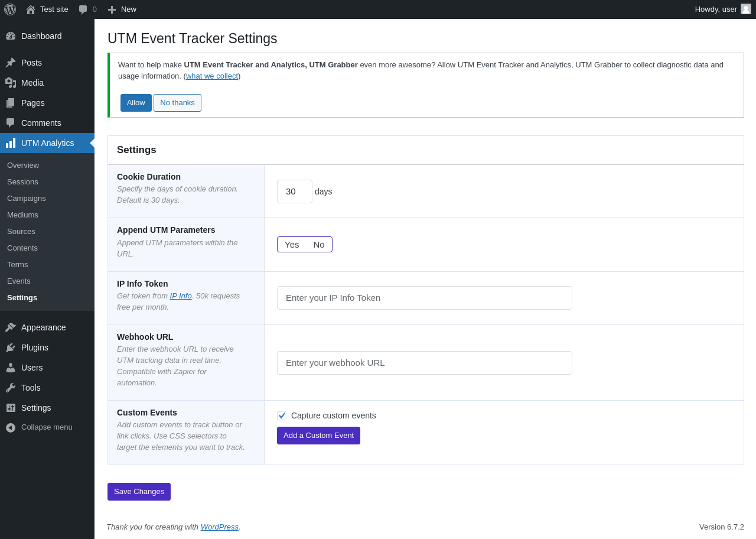Image resolution: width=756 pixels, height=539 pixels.
Task: Click Add a Custom Event button
Action: point(318,436)
